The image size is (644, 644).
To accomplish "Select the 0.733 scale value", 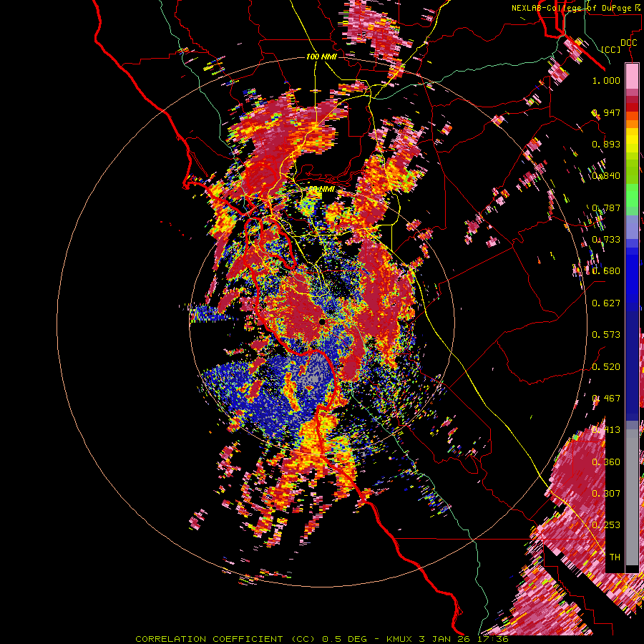I will coord(606,240).
